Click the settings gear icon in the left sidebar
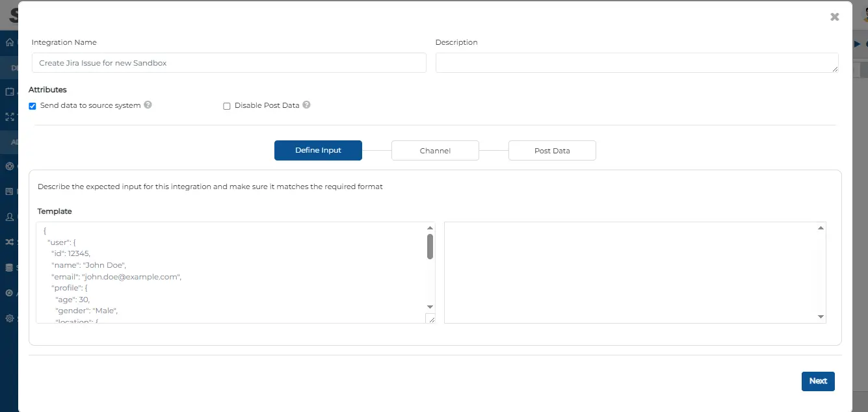Image resolution: width=868 pixels, height=412 pixels. point(9,318)
